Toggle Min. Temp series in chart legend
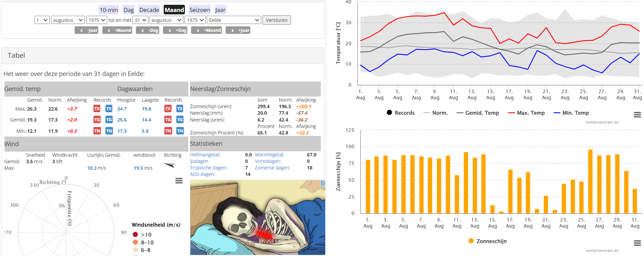 tap(571, 113)
